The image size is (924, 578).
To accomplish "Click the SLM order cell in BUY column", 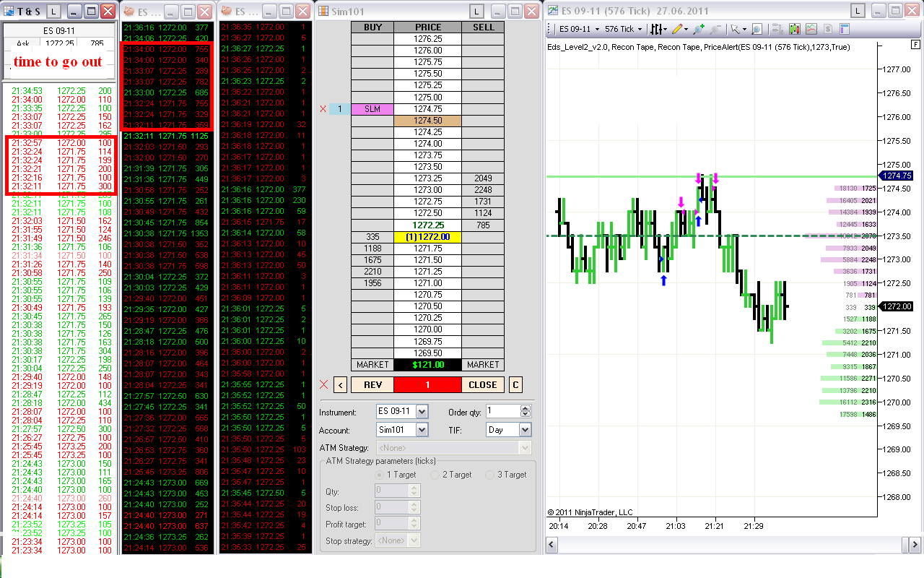I will (x=372, y=109).
